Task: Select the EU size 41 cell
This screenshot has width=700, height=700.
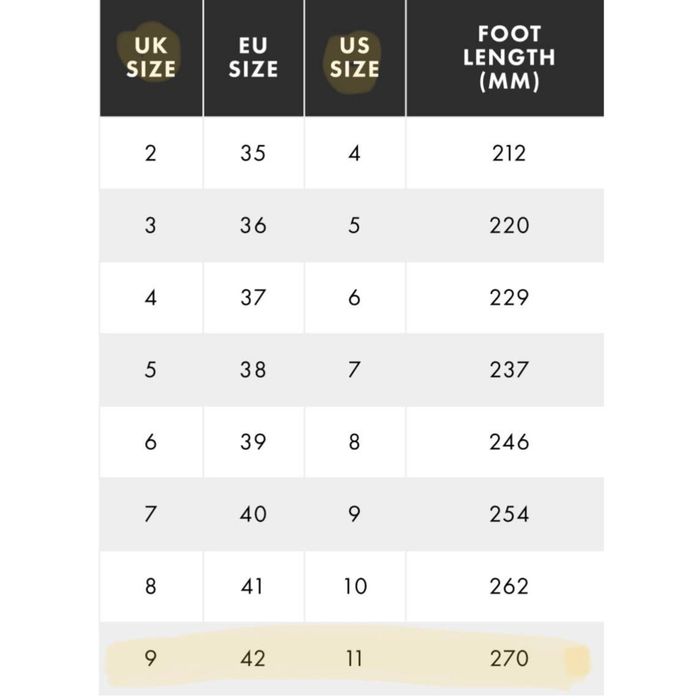Action: coord(253,585)
